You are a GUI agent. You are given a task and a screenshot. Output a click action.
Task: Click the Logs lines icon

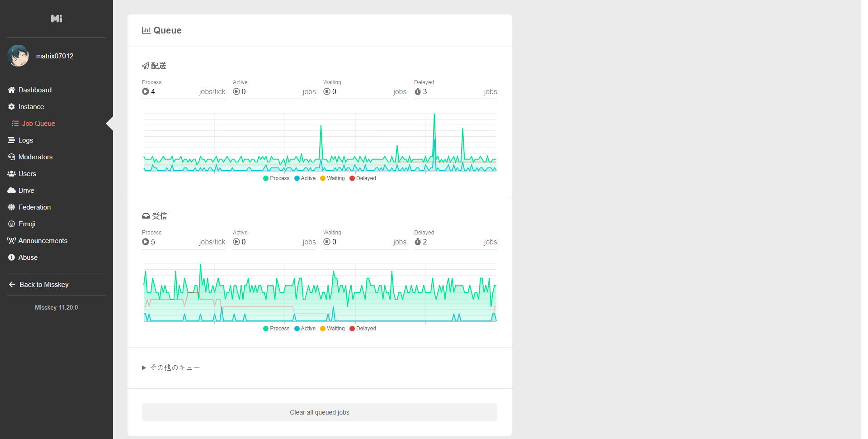(x=12, y=140)
